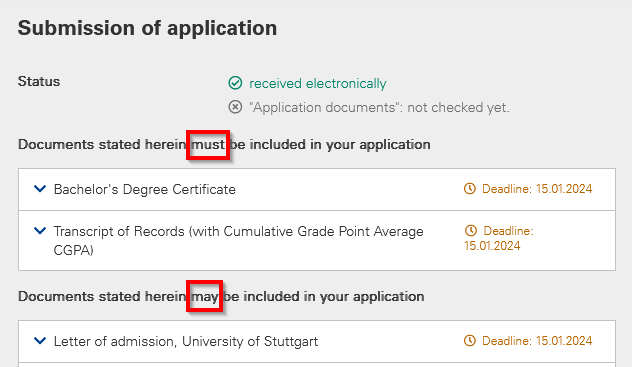Click the 'Submission of application' heading
This screenshot has height=367, width=632.
coord(148,28)
